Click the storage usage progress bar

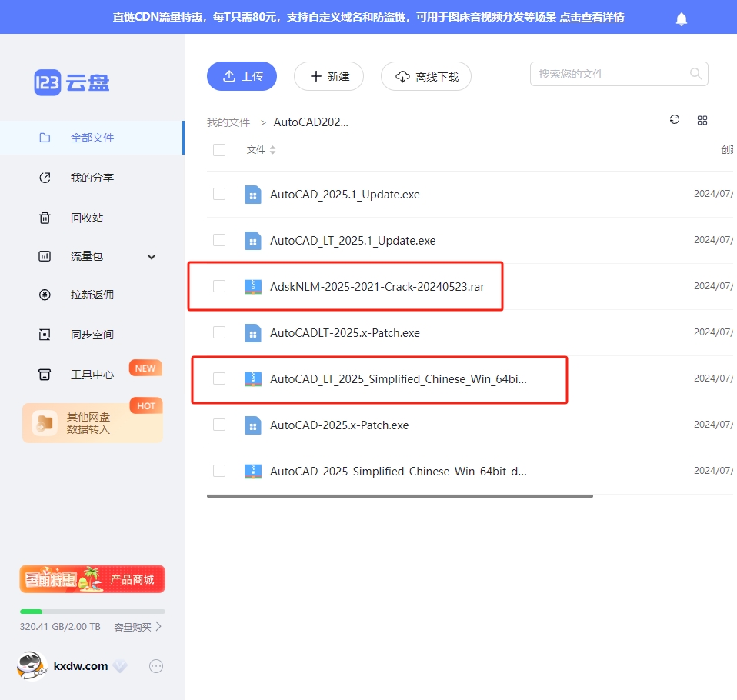click(x=92, y=612)
